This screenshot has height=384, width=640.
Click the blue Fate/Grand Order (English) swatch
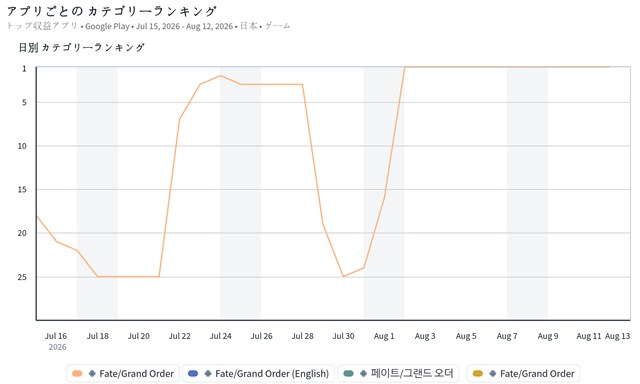point(193,373)
